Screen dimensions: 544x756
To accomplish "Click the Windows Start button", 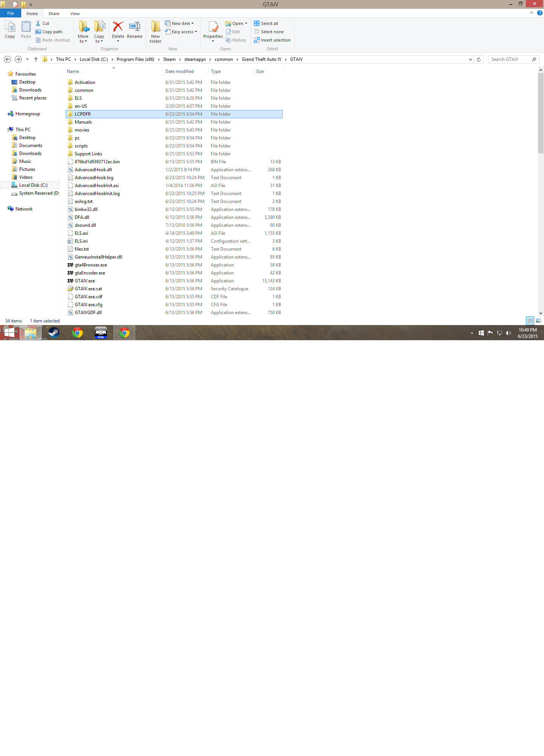I will coord(9,333).
